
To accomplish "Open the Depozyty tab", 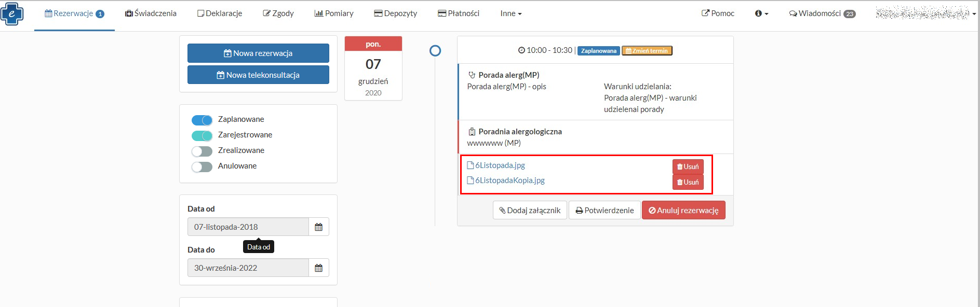I will pyautogui.click(x=396, y=13).
